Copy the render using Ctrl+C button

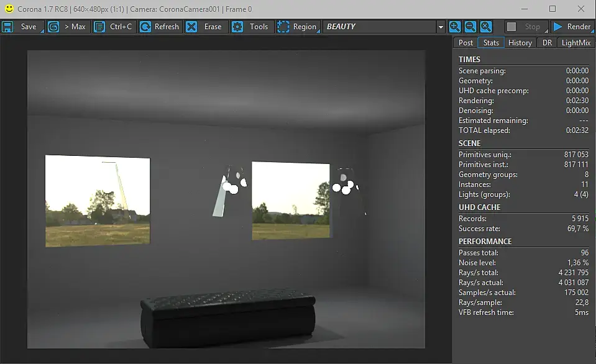pyautogui.click(x=121, y=27)
